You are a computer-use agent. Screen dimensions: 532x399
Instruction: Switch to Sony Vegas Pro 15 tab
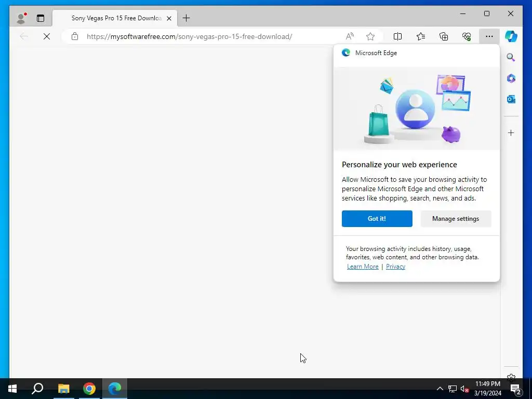click(x=114, y=18)
